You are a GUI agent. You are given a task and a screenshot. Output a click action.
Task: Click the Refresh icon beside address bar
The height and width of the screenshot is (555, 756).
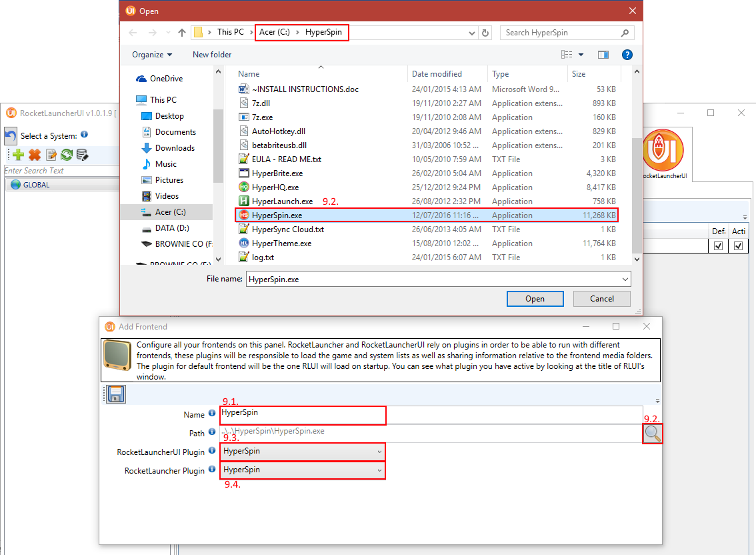[485, 33]
